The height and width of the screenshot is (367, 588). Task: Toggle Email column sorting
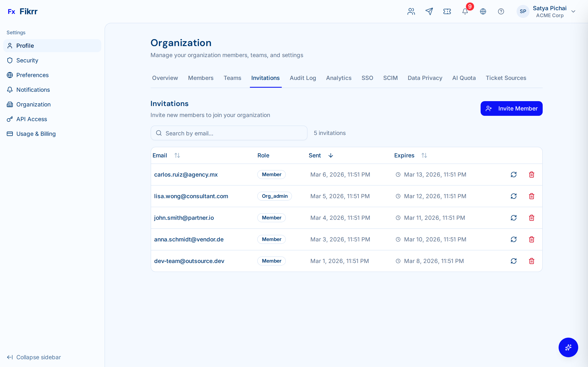tap(177, 155)
